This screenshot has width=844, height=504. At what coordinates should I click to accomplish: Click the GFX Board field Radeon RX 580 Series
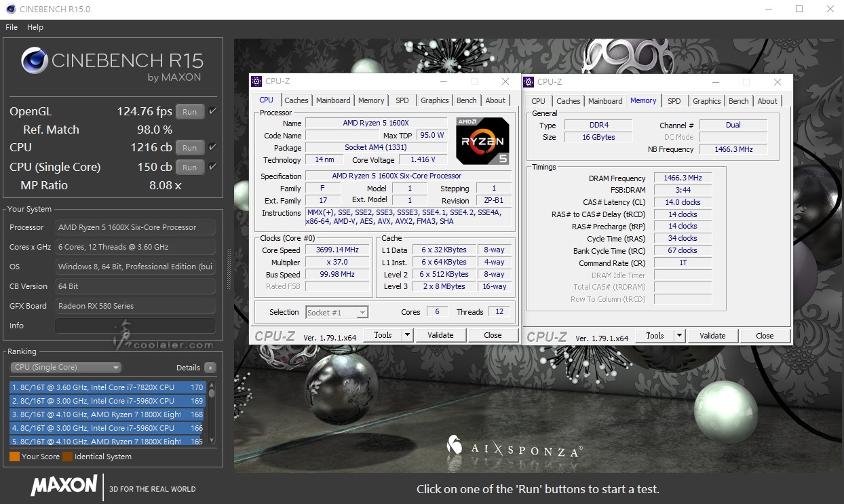[x=135, y=306]
